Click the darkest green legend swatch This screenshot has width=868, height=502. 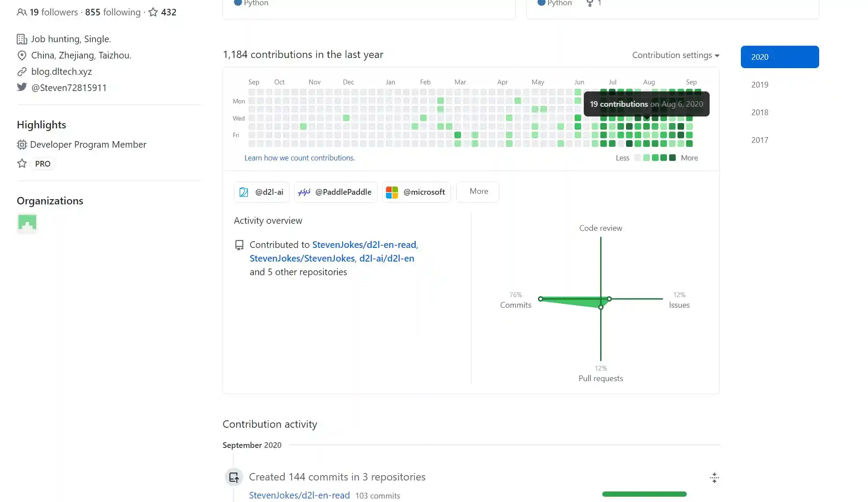point(672,158)
